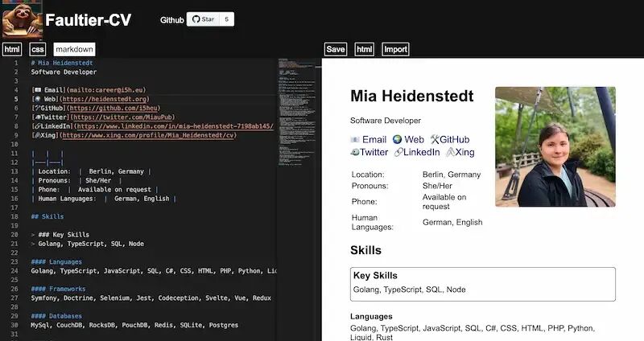
Task: Click the 'Key Skills' box heading in the preview
Action: click(x=375, y=276)
